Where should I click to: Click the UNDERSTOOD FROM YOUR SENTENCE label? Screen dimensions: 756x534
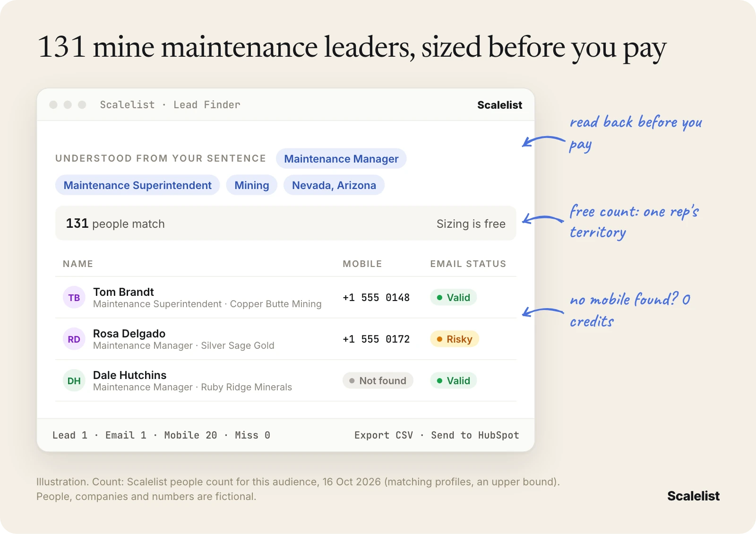(161, 158)
